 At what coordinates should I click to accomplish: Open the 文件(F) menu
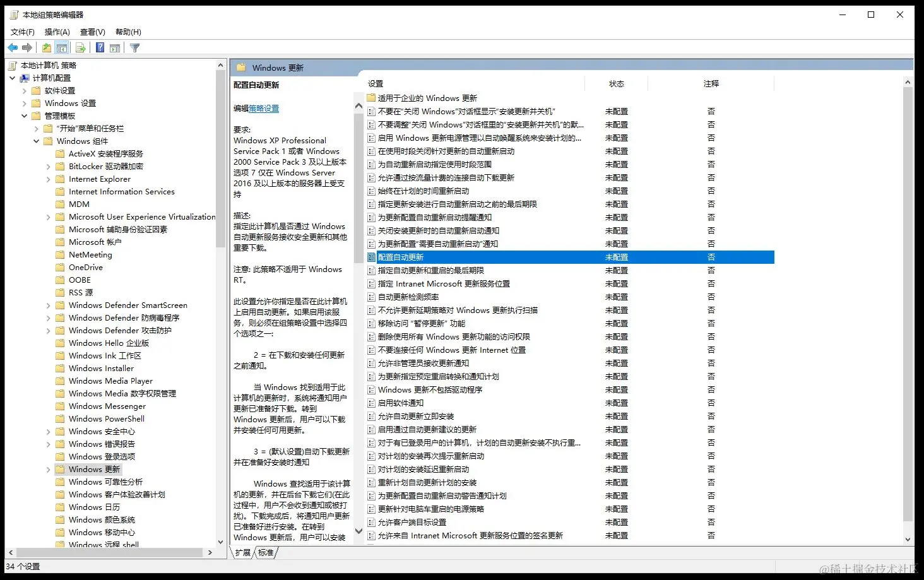(x=23, y=32)
